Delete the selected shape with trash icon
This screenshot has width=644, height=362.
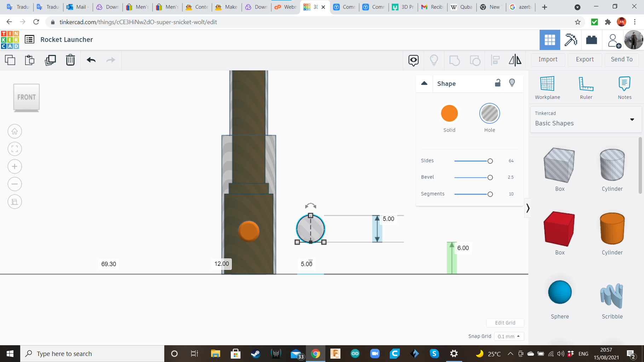pos(70,60)
